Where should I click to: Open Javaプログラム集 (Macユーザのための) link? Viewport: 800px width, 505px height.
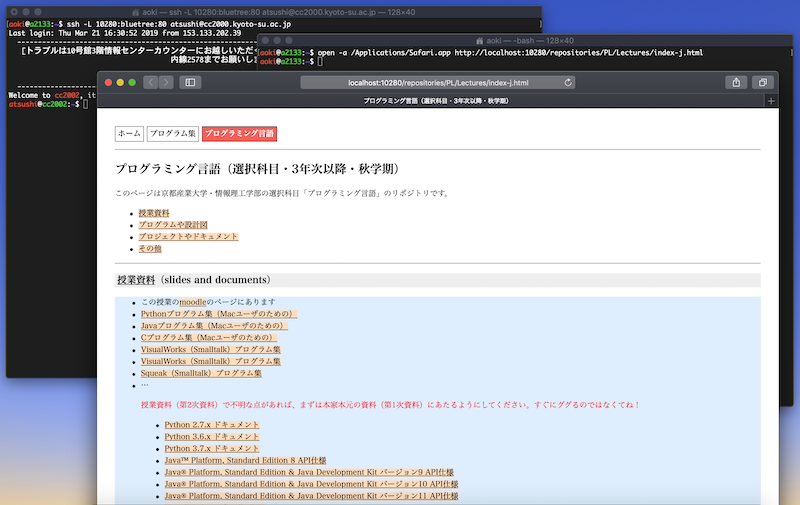pos(214,325)
